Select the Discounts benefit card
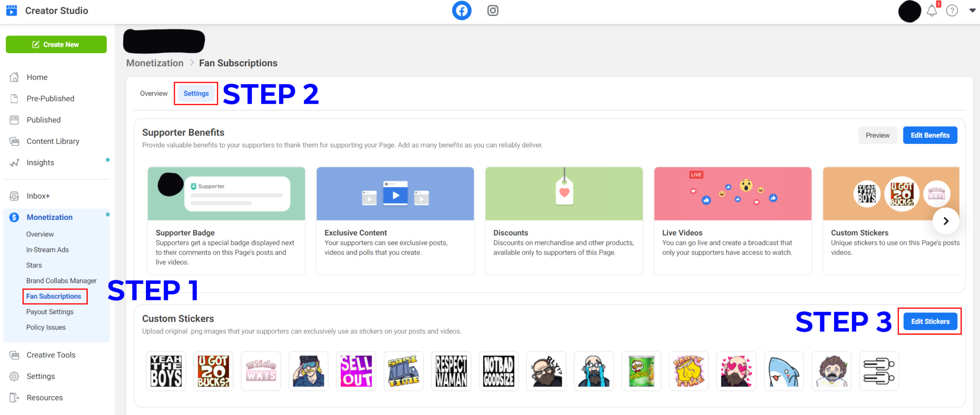The height and width of the screenshot is (415, 980). click(x=564, y=220)
